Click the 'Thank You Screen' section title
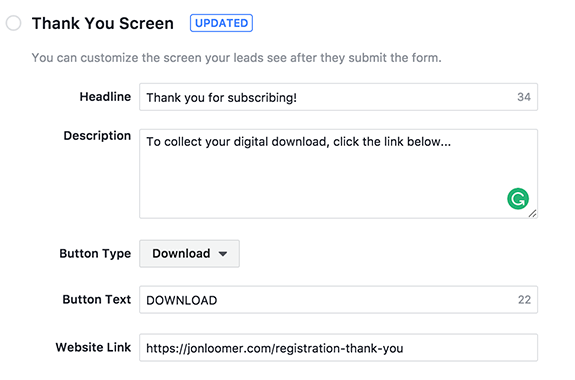This screenshot has width=575, height=380. point(103,23)
